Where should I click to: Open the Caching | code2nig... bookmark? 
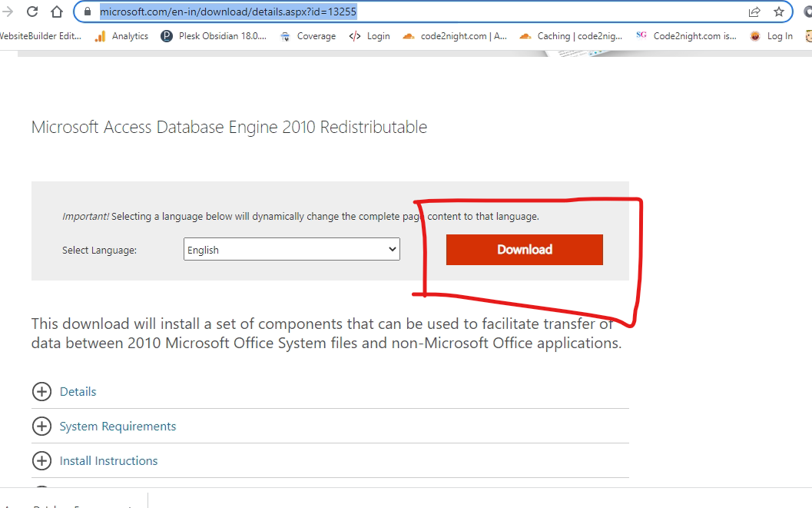point(571,35)
